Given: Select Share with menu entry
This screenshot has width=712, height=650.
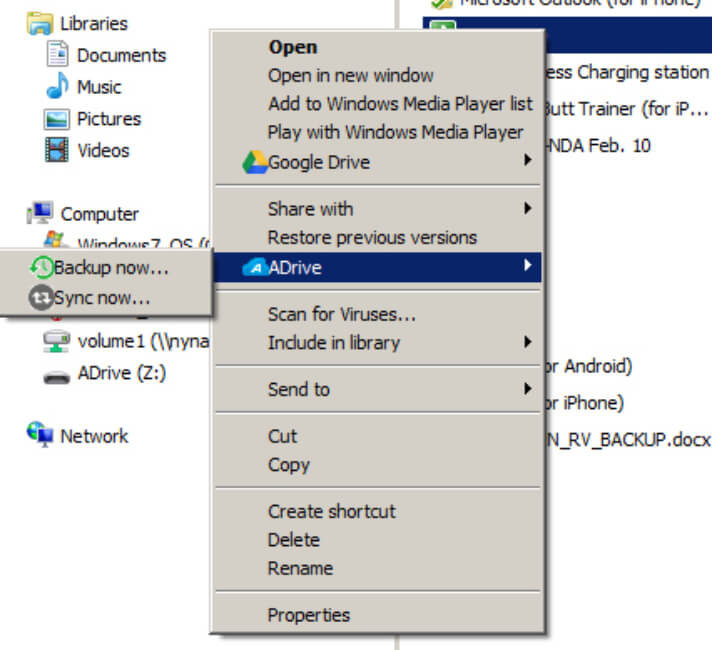Looking at the screenshot, I should 377,209.
